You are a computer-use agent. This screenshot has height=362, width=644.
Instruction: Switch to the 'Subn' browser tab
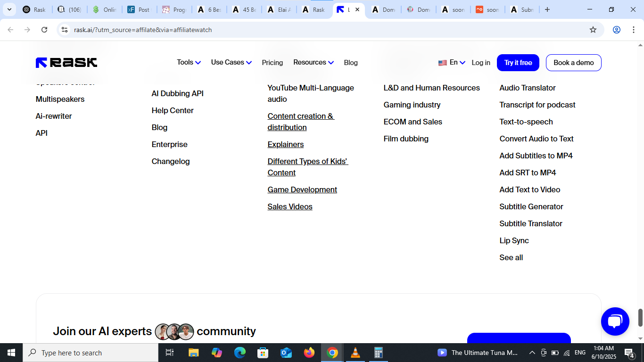[521, 9]
